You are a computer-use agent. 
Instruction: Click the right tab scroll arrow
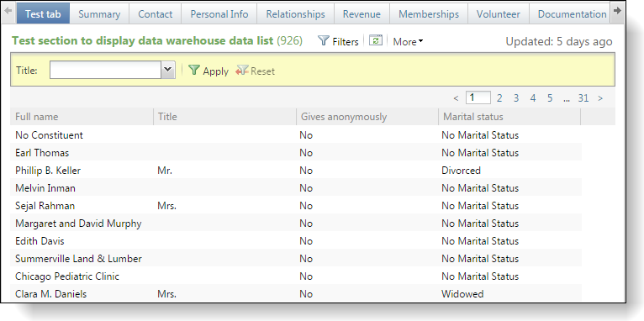[617, 12]
